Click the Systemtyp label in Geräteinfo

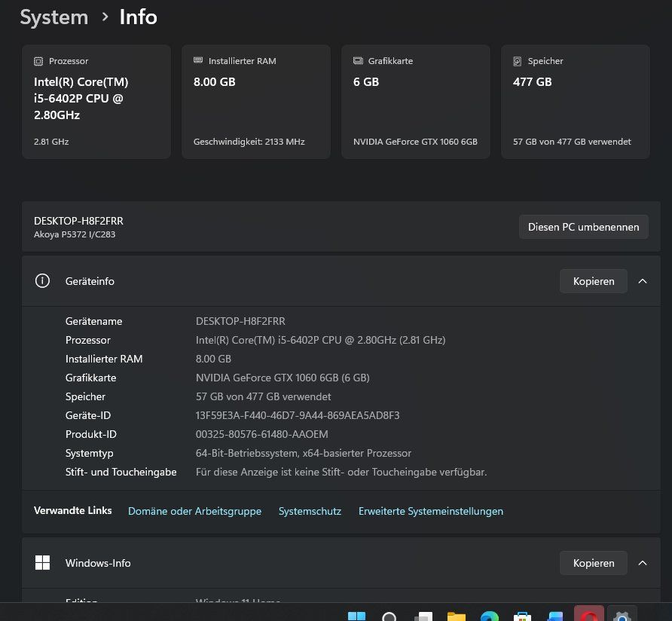89,453
